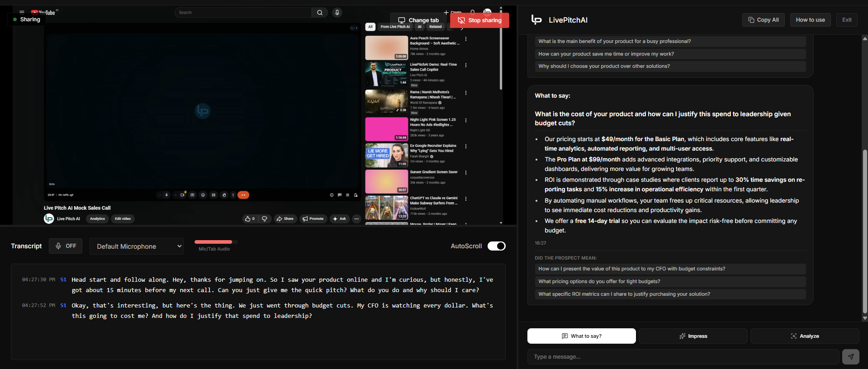This screenshot has height=369, width=868.
Task: Open the Live Pitch AI channel avatar
Action: point(49,219)
